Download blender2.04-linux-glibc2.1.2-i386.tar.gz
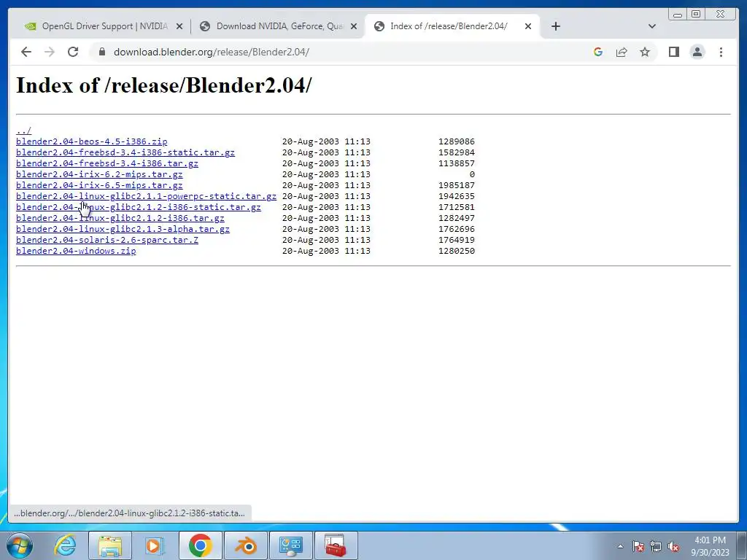747x560 pixels. tap(120, 218)
